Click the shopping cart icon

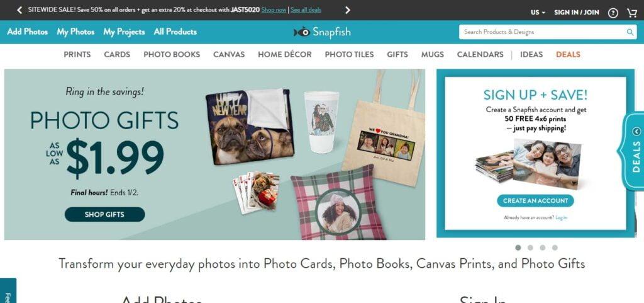click(631, 13)
